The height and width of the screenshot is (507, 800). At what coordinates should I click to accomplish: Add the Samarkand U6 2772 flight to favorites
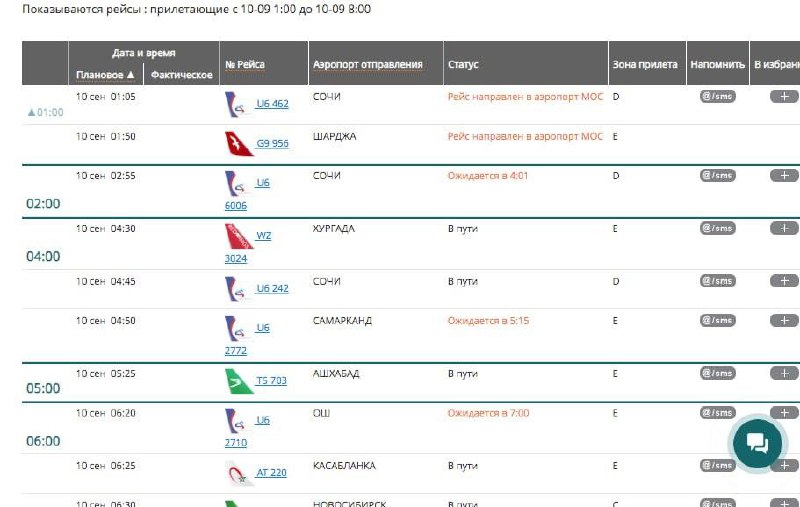[x=784, y=320]
